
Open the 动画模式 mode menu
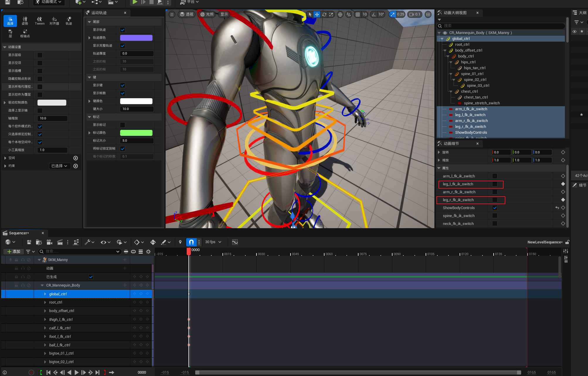point(49,2)
